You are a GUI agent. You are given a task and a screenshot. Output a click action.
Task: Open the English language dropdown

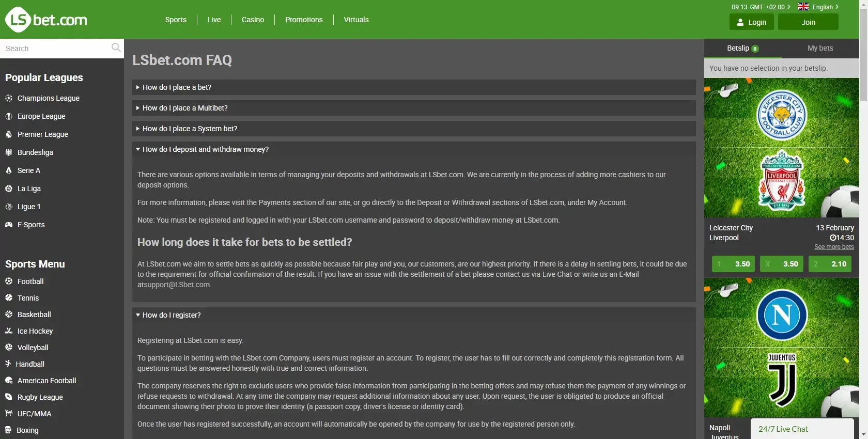coord(818,7)
